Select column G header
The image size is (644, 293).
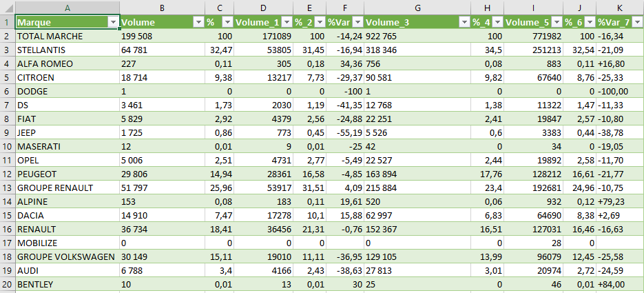pyautogui.click(x=417, y=8)
